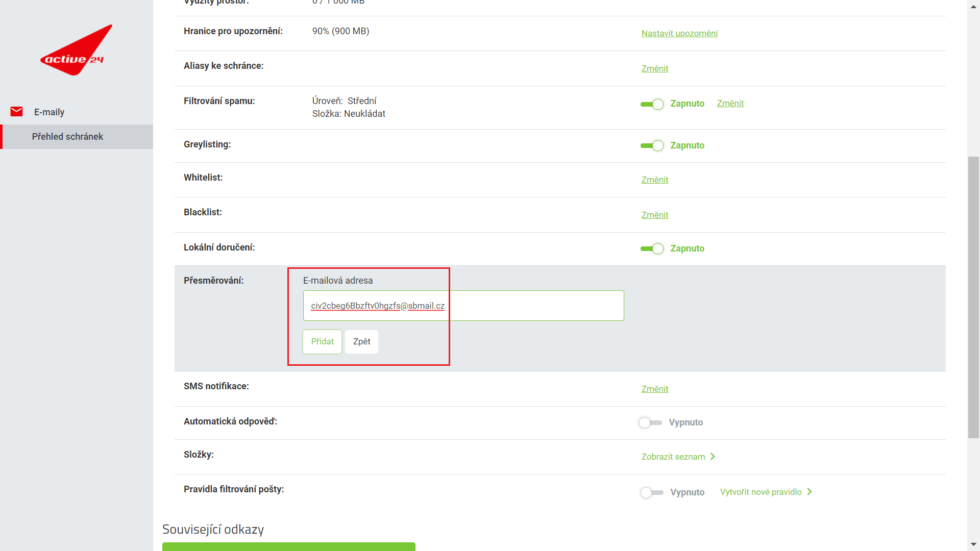Open the Přehled schránek menu item
The image size is (980, 551).
tap(67, 137)
